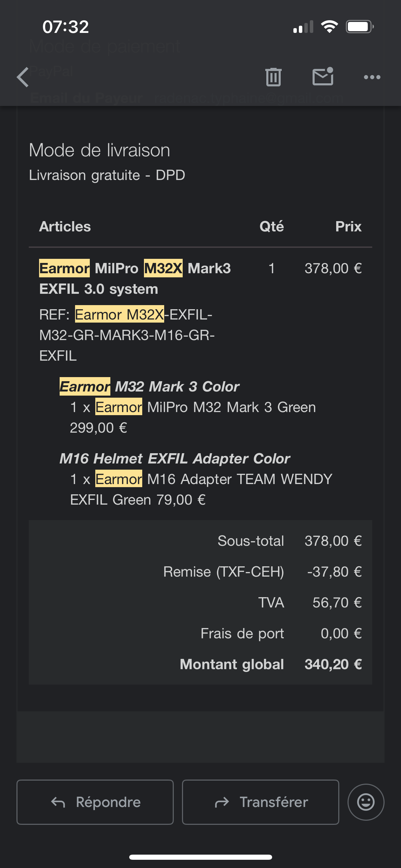The image size is (401, 868).
Task: Tap the home indicator bar
Action: (200, 857)
